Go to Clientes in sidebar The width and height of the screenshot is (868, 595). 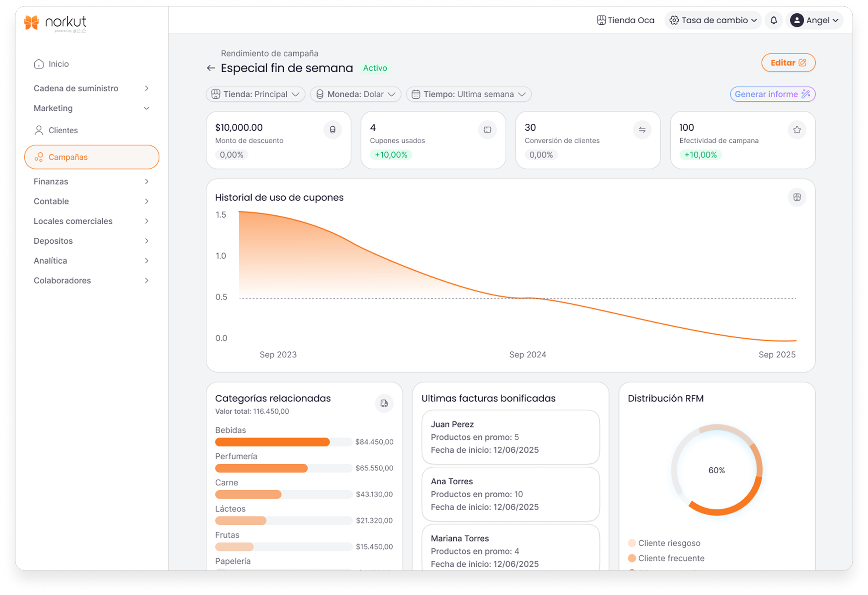[x=63, y=130]
